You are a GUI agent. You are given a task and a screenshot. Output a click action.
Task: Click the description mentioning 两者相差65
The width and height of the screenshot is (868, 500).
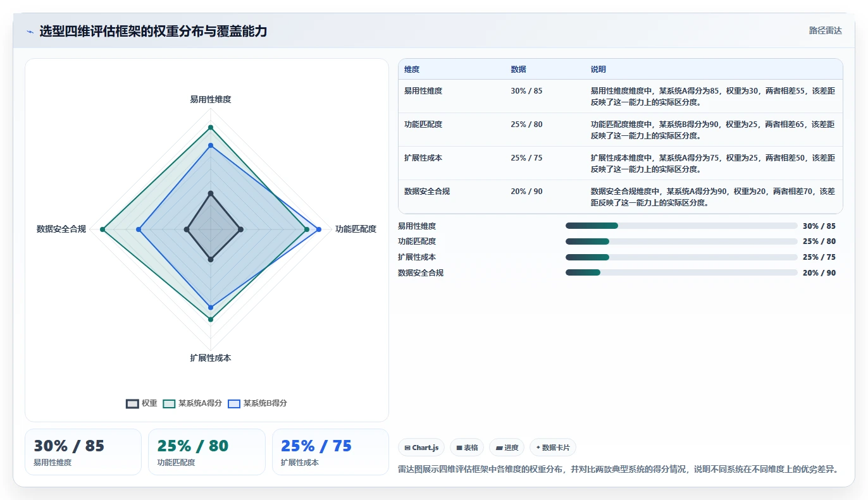713,130
